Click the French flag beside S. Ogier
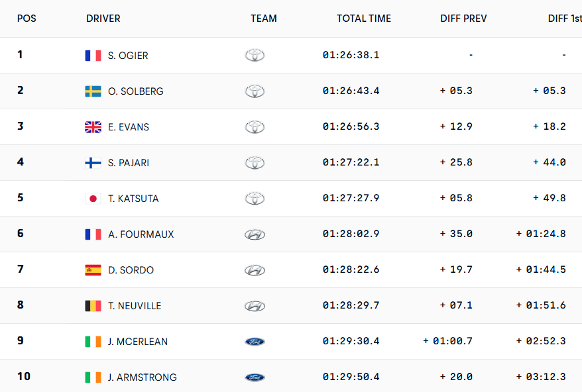Screen dimensions: 582x392 pyautogui.click(x=93, y=56)
